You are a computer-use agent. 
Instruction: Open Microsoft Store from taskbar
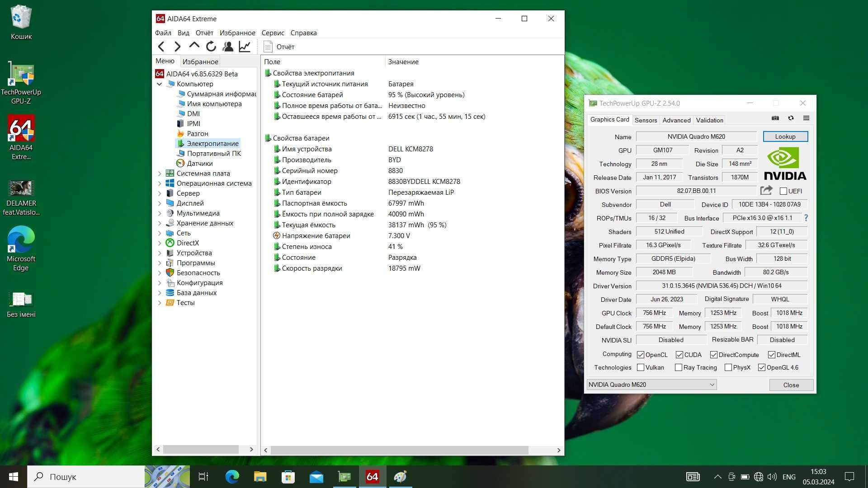pos(288,477)
